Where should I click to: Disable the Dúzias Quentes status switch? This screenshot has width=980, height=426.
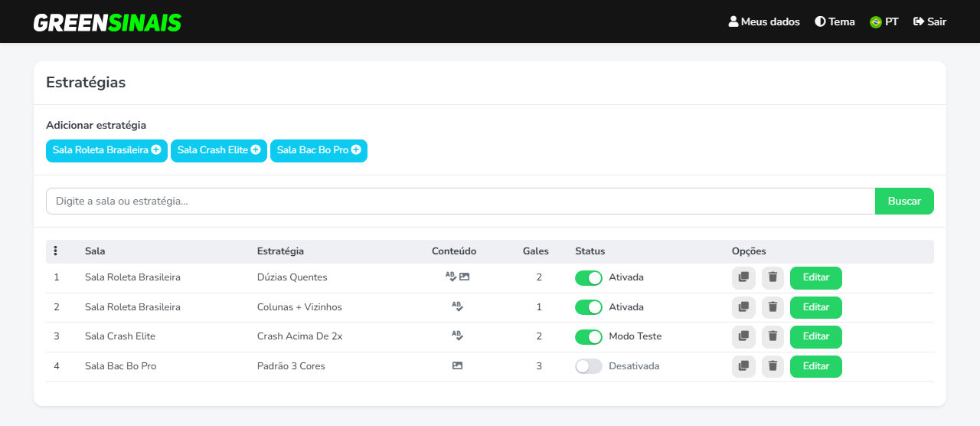(589, 277)
